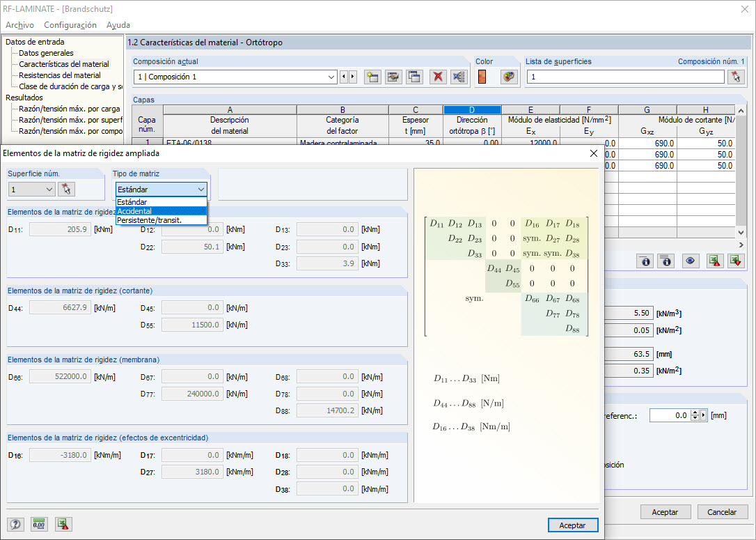
Task: Collapse the Tipo de matriz combo box
Action: tap(201, 190)
